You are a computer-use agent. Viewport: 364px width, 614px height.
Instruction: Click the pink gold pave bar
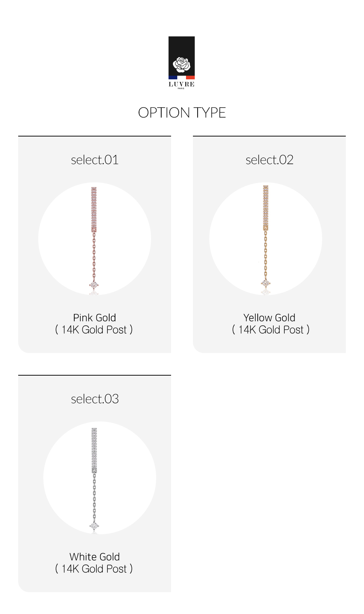point(94,209)
